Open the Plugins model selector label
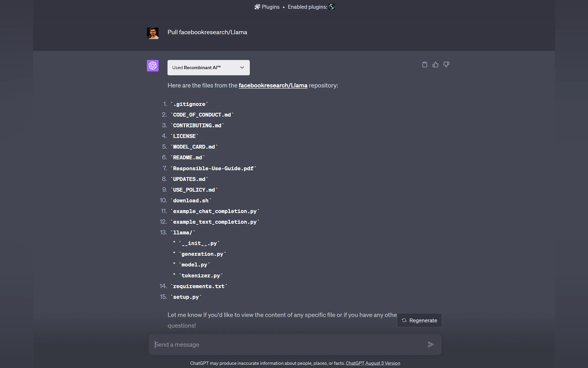Screen dimensions: 588x368 (x=271, y=7)
